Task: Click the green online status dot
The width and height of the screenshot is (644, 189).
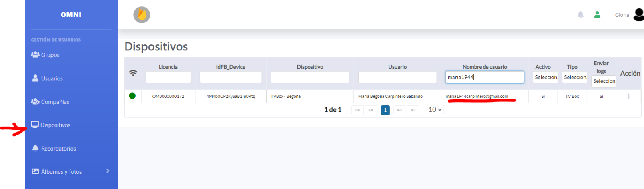Action: [132, 96]
